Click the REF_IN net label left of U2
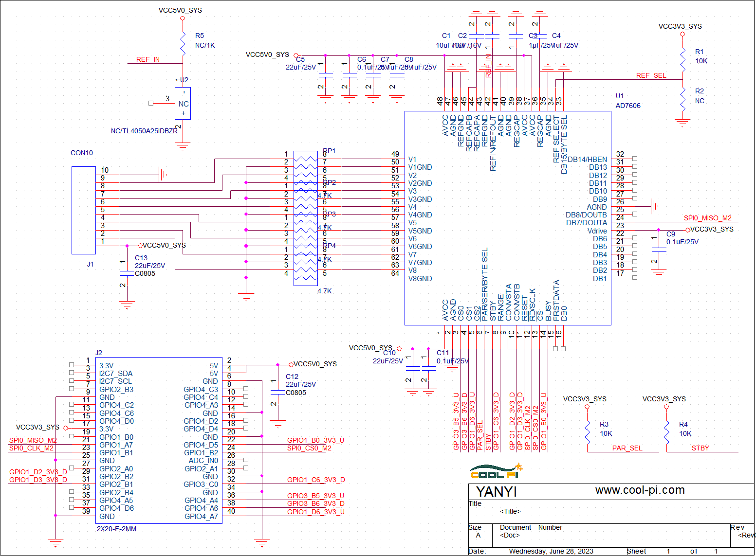This screenshot has height=556, width=756. coord(148,59)
